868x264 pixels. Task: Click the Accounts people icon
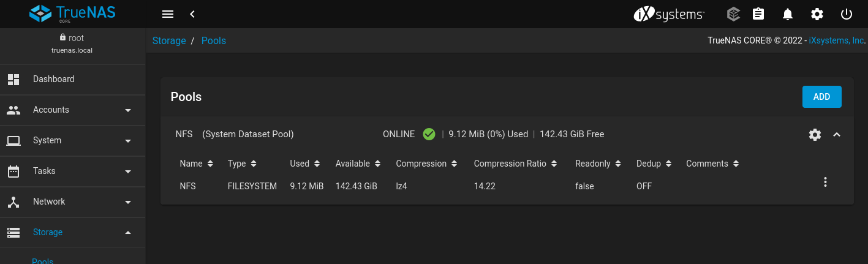click(13, 110)
